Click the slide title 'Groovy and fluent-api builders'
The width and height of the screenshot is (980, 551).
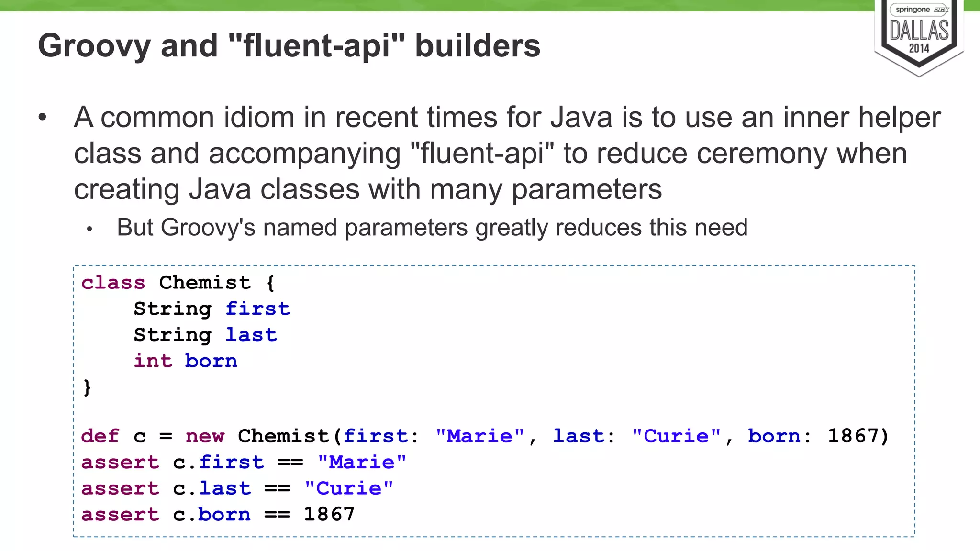tap(289, 46)
